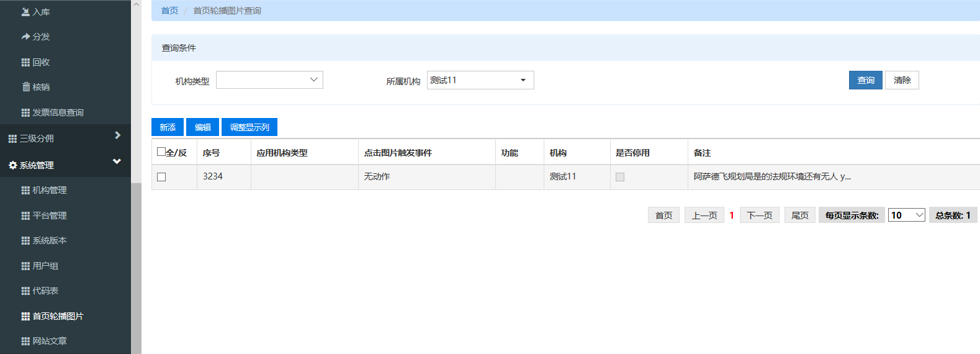Image resolution: width=980 pixels, height=354 pixels.
Task: Toggle the 全/反 select-all checkbox
Action: (161, 152)
